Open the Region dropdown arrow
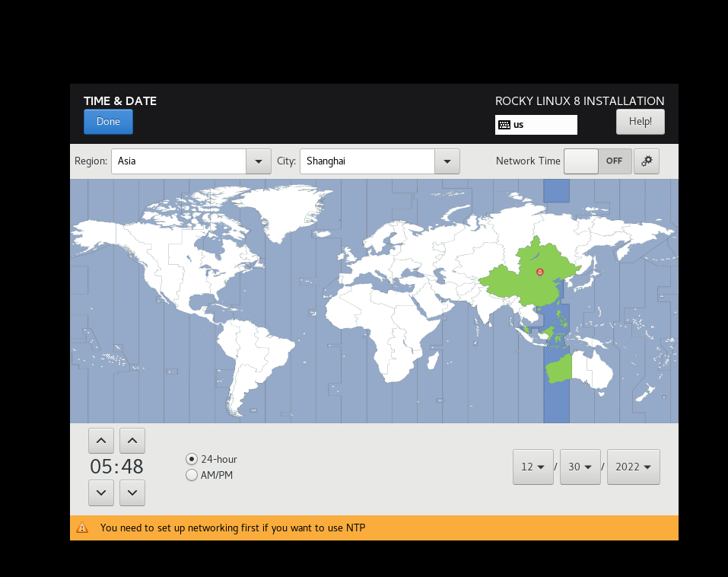The width and height of the screenshot is (728, 577). pyautogui.click(x=259, y=161)
